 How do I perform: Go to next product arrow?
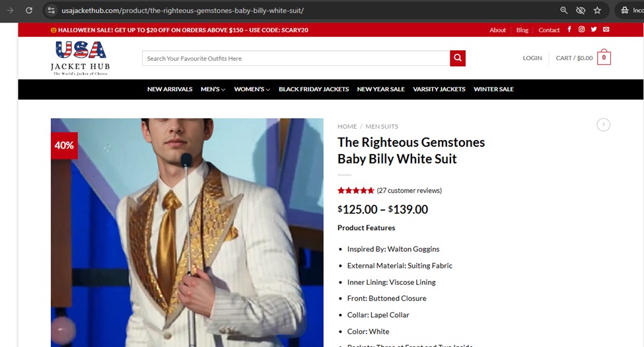pos(603,124)
